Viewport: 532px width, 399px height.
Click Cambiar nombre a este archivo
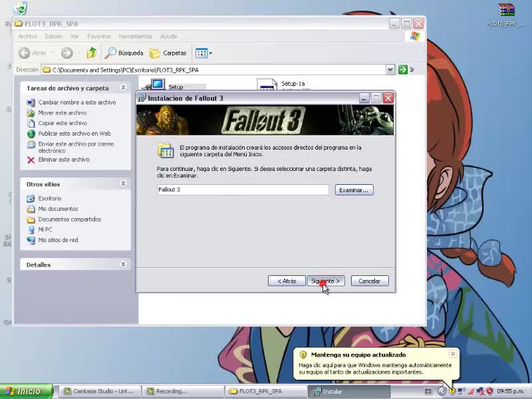[x=77, y=102]
